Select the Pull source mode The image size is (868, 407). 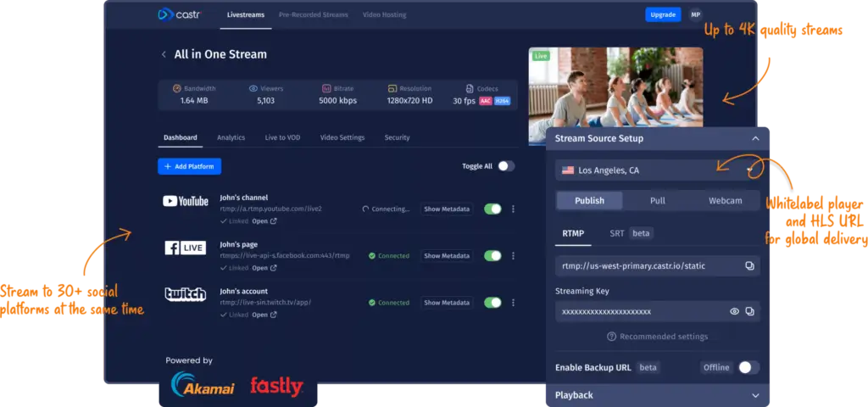[x=658, y=200]
